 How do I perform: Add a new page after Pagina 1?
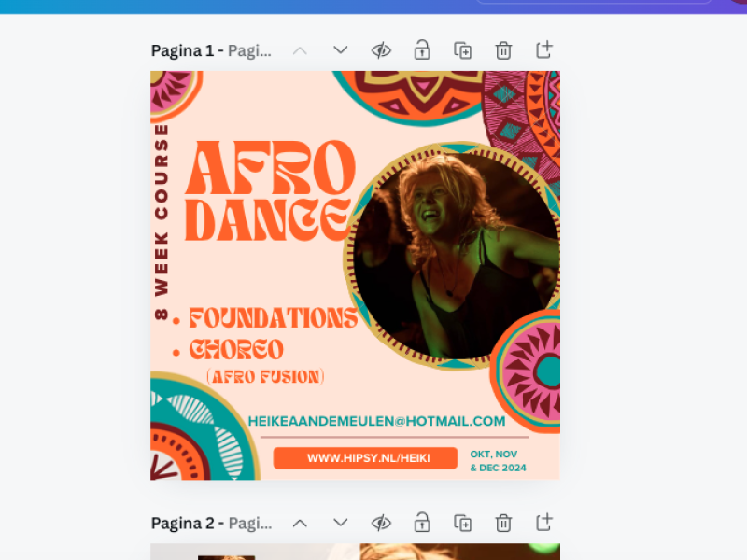tap(543, 49)
